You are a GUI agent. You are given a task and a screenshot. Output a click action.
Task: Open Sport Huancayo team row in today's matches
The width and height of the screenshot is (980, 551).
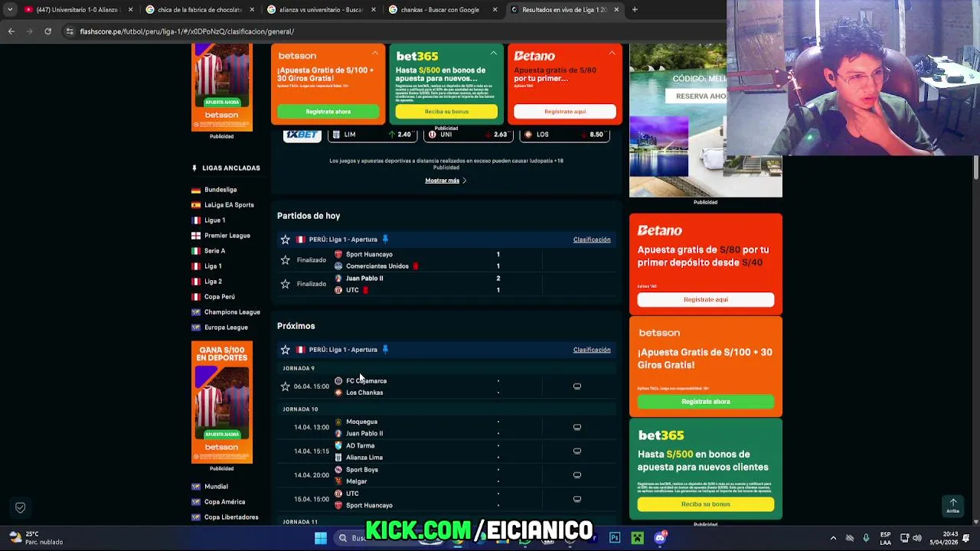pos(369,254)
